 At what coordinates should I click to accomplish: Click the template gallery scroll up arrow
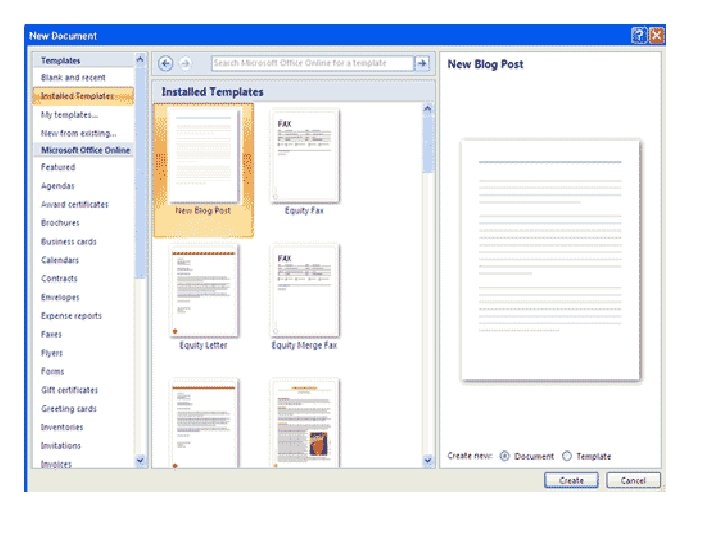[x=428, y=109]
